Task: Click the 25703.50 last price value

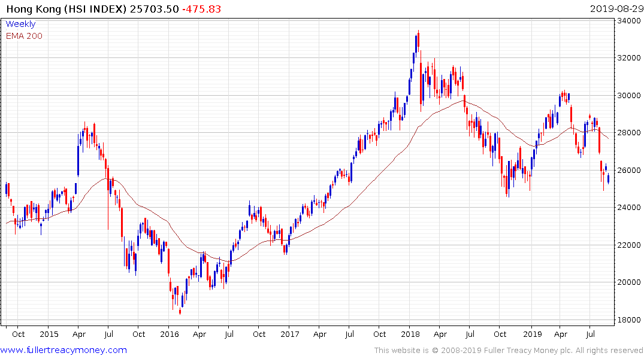Action: (155, 9)
